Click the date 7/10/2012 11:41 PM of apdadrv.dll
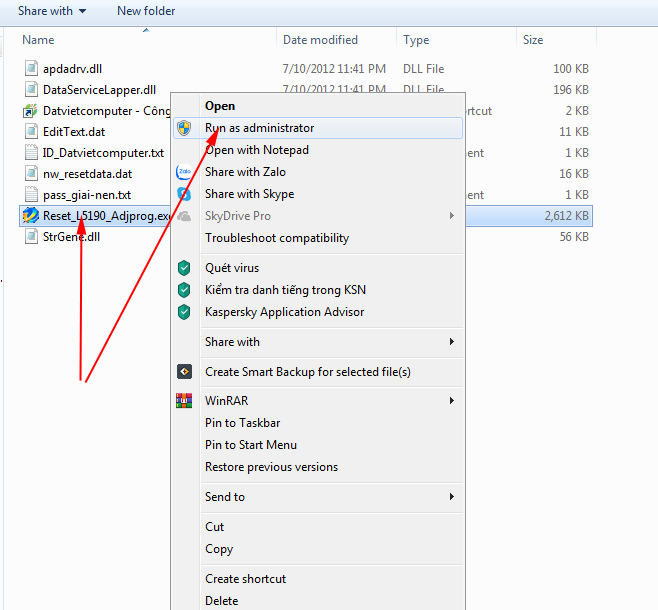658x610 pixels. [334, 69]
